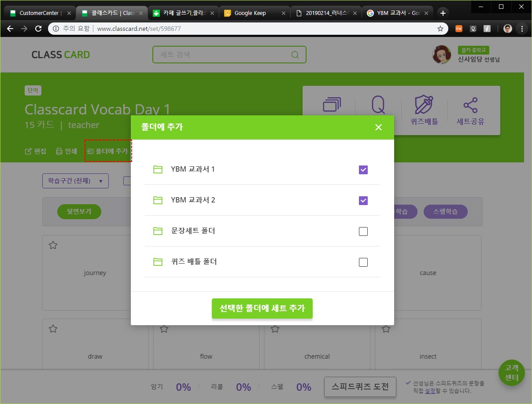Click the 뒷면보기 button
The image size is (532, 404).
pos(79,212)
